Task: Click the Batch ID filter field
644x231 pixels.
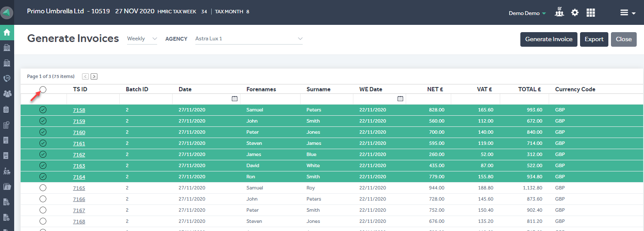Action: [146, 99]
